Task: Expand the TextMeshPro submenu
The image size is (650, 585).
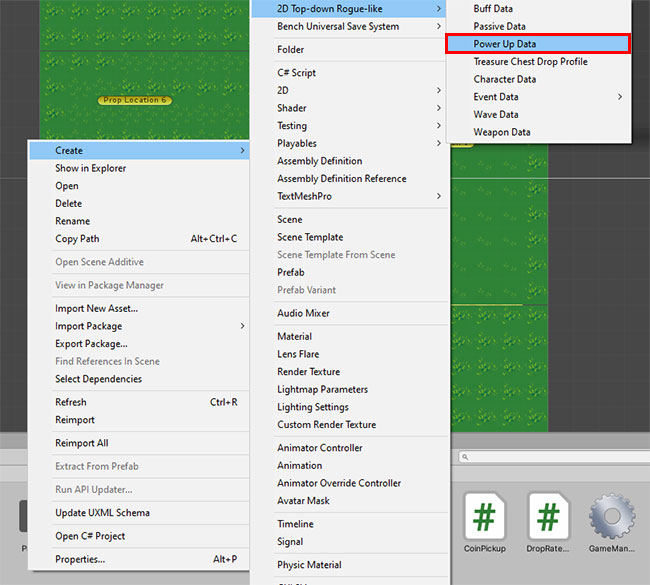Action: coord(349,197)
